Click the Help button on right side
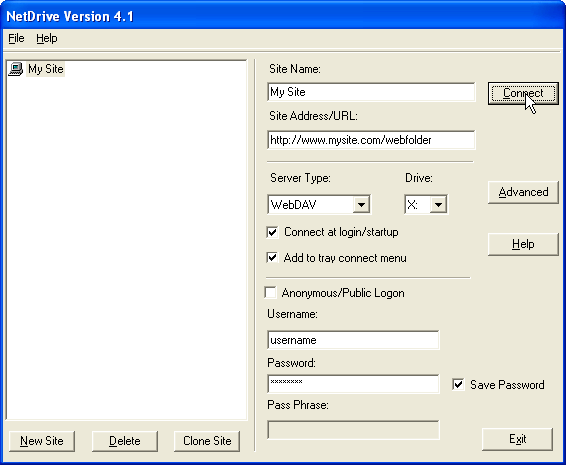Viewport: 566px width, 465px height. point(523,244)
